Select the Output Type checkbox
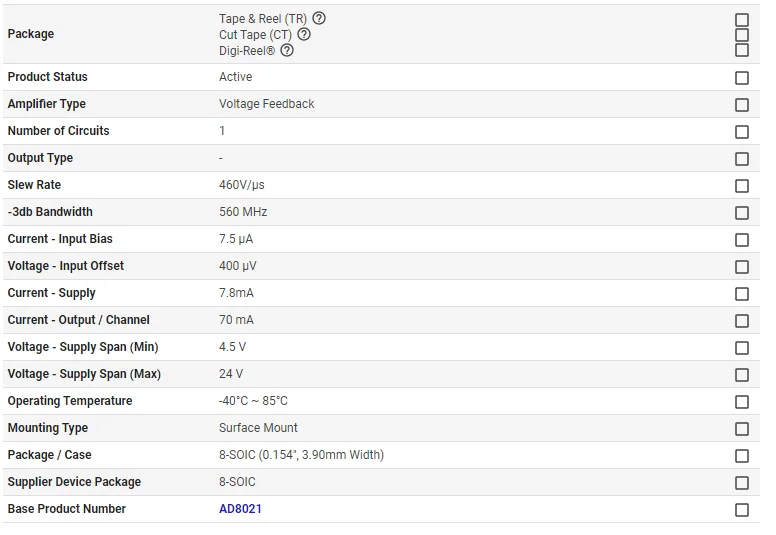The height and width of the screenshot is (535, 776). click(x=742, y=159)
